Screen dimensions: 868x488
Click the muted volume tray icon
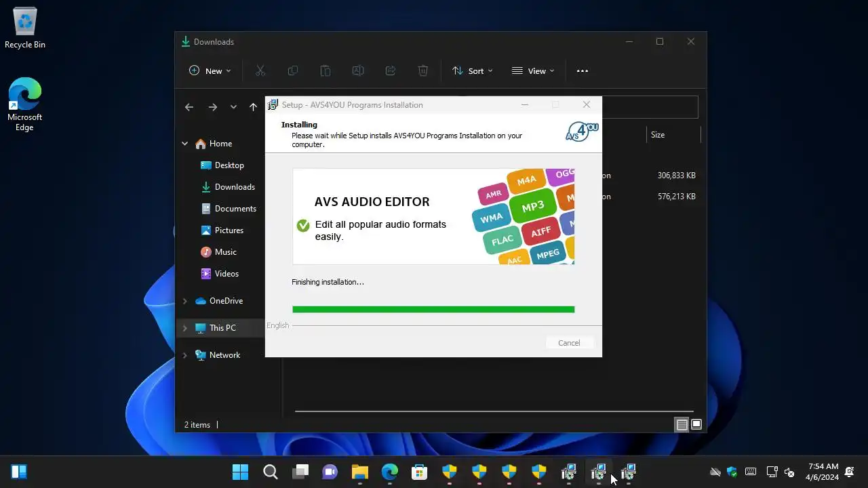pos(789,472)
